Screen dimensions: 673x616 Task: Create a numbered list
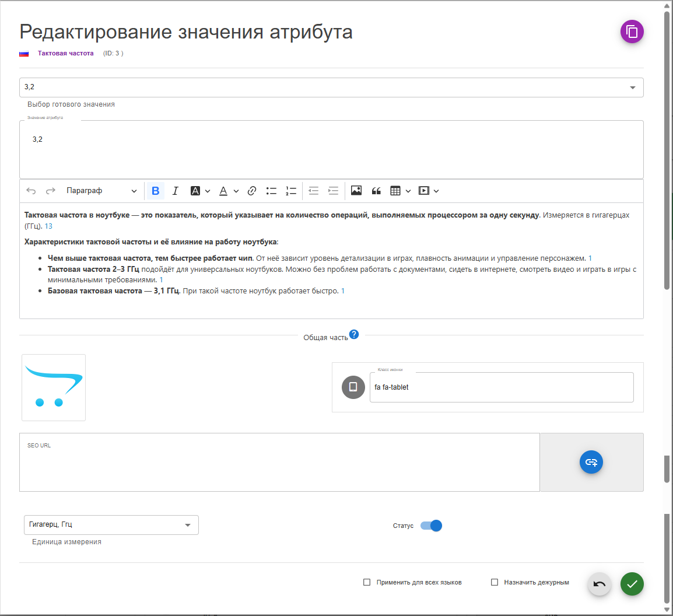(291, 191)
